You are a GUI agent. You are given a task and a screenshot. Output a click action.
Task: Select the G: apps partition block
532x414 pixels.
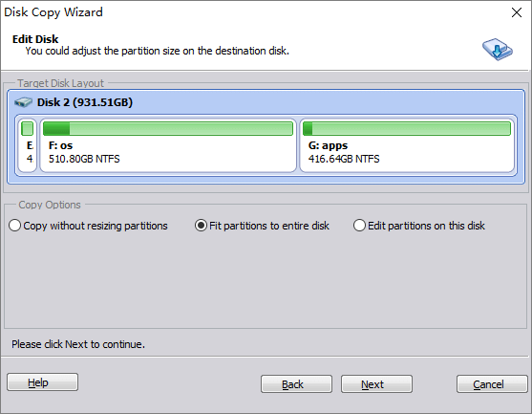click(407, 145)
